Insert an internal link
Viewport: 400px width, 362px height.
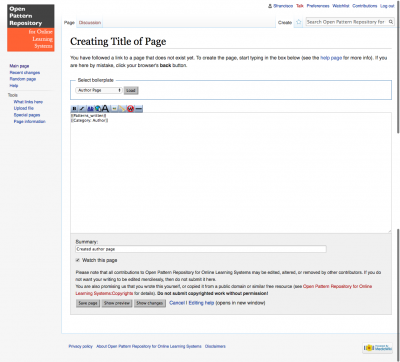(x=90, y=109)
